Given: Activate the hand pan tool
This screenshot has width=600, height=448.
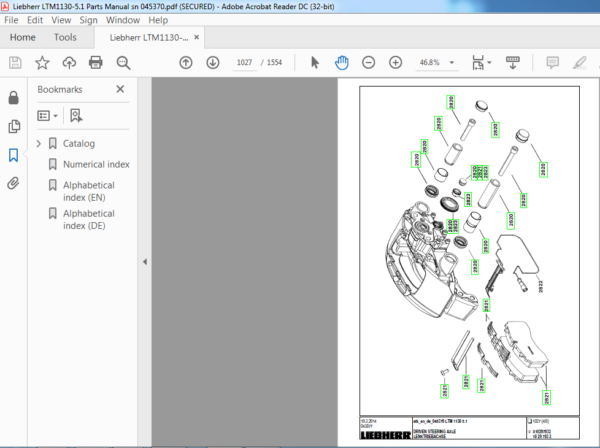Looking at the screenshot, I should (x=341, y=62).
